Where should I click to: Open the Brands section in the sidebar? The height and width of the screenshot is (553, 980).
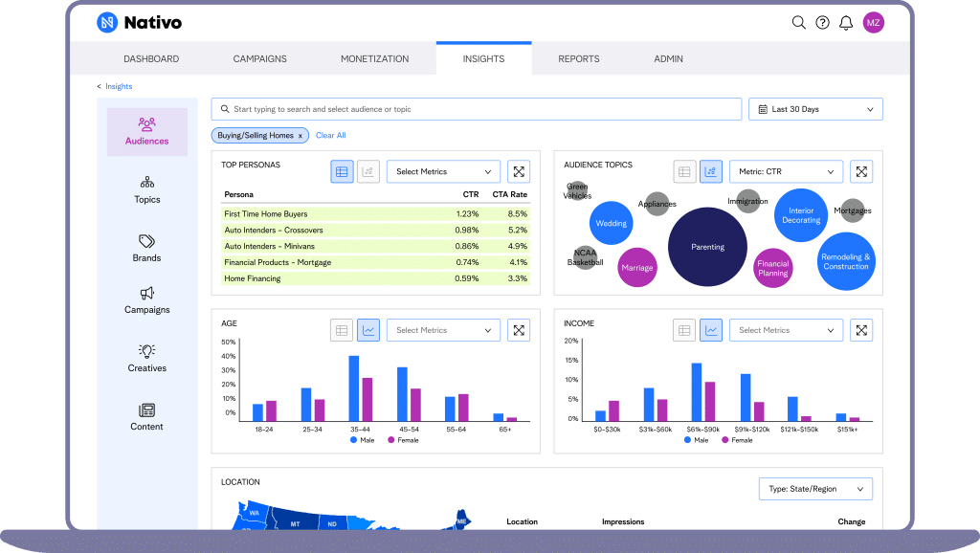click(146, 249)
